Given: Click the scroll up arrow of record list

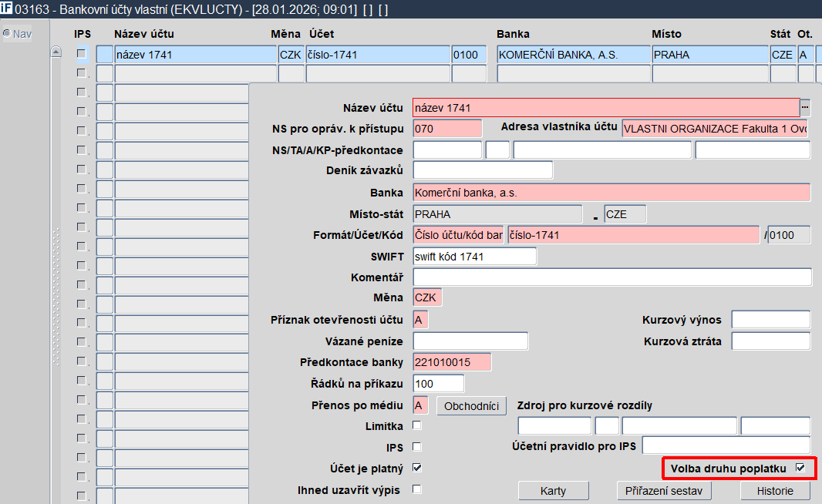Looking at the screenshot, I should point(56,52).
